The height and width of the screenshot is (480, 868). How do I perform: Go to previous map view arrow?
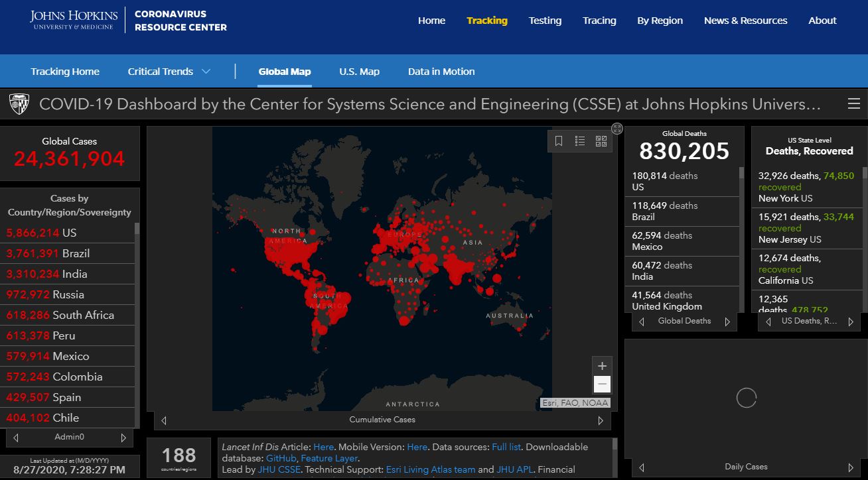(x=164, y=420)
